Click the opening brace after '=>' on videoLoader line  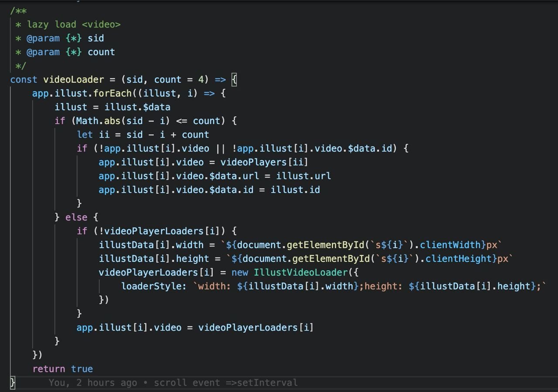[234, 80]
